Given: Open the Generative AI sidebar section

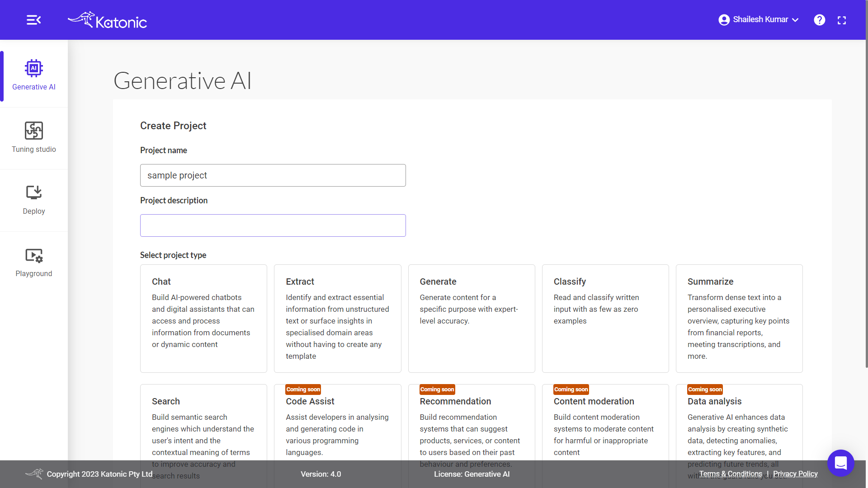Looking at the screenshot, I should (34, 75).
